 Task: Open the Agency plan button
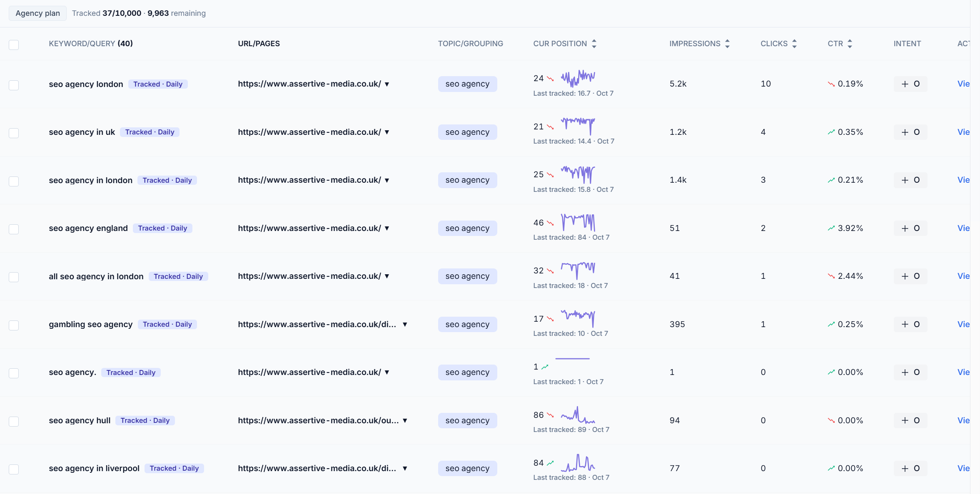37,13
